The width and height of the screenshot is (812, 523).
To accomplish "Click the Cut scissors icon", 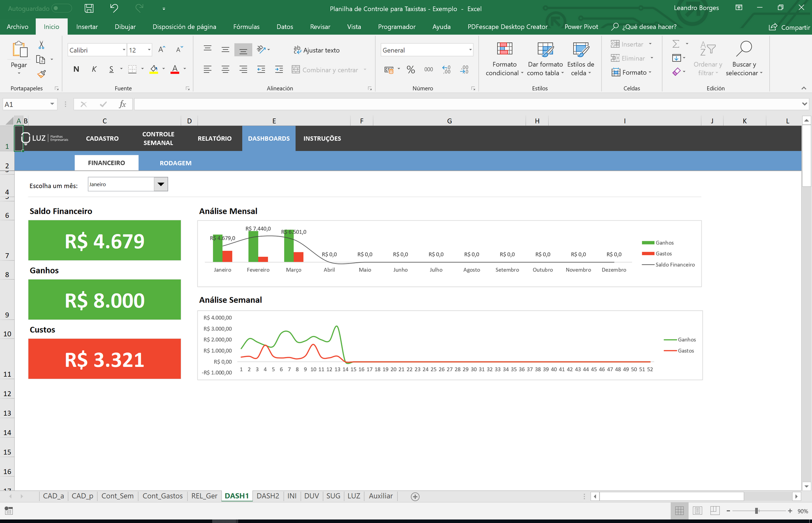I will click(x=42, y=45).
